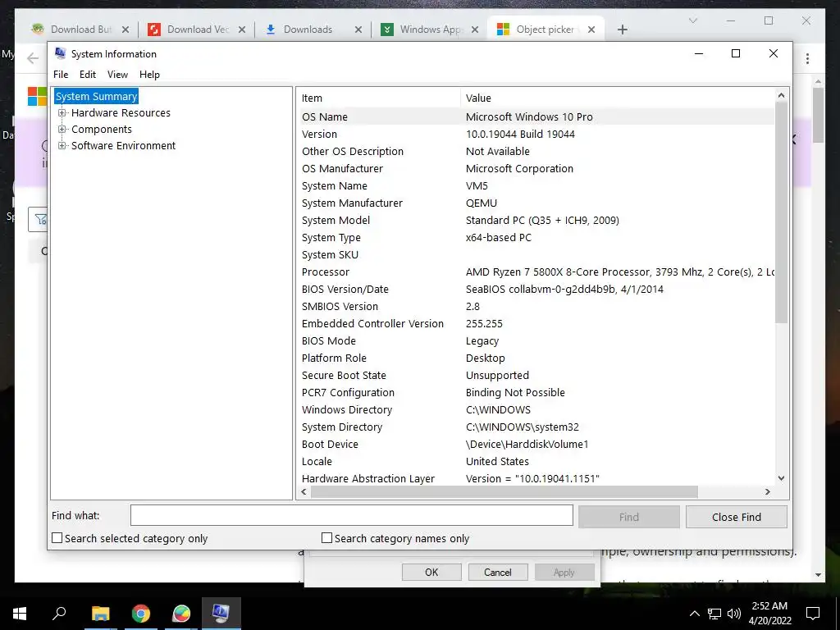
Task: Close the Download Vec tab
Action: point(242,30)
